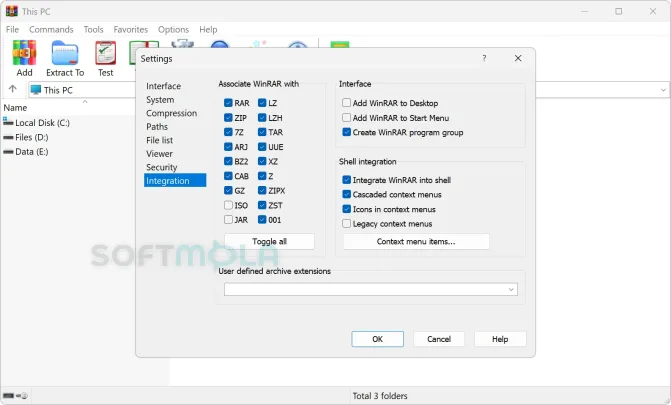
Task: Expand the address bar dropdown arrow
Action: coord(663,90)
